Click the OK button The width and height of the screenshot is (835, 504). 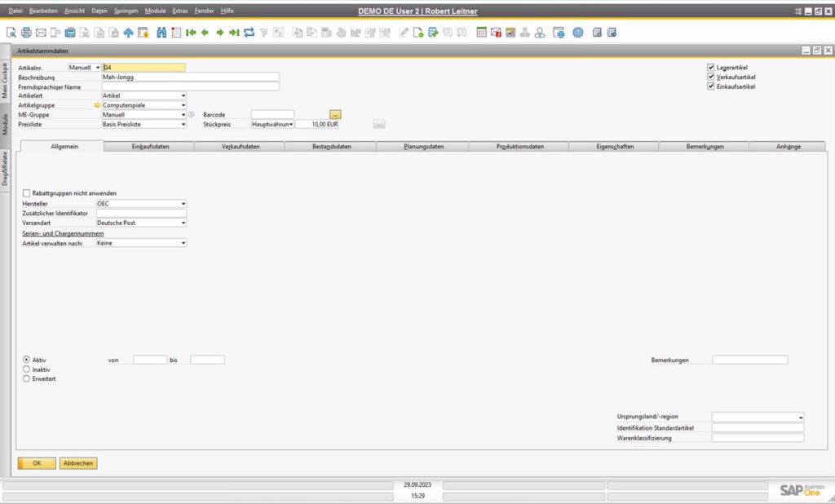coord(37,463)
